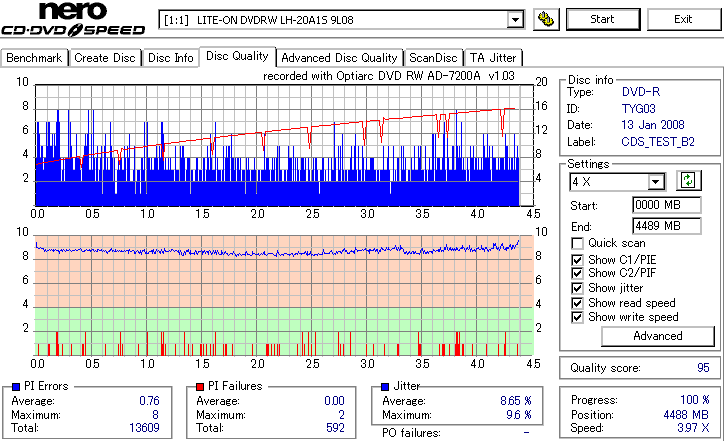Click the End position 4489 MB field

pyautogui.click(x=666, y=226)
